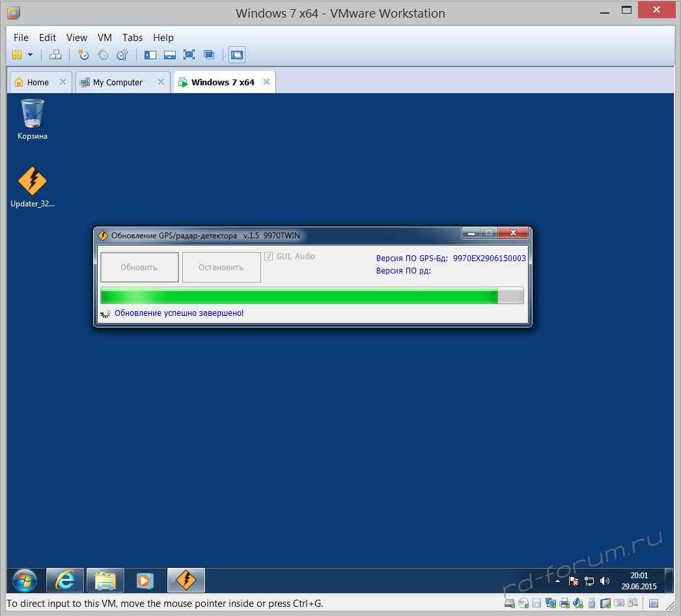This screenshot has height=616, width=681.
Task: Open the snapshot manager wrench icon
Action: [x=122, y=55]
